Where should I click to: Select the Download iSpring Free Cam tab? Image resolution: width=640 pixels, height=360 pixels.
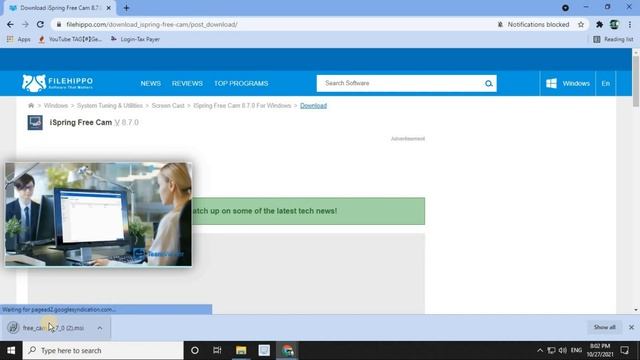pyautogui.click(x=60, y=8)
